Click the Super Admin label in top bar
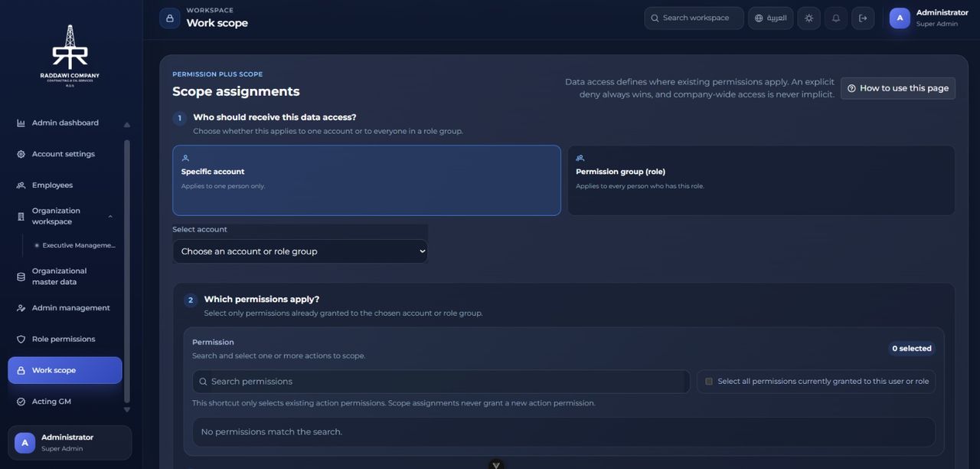 937,24
